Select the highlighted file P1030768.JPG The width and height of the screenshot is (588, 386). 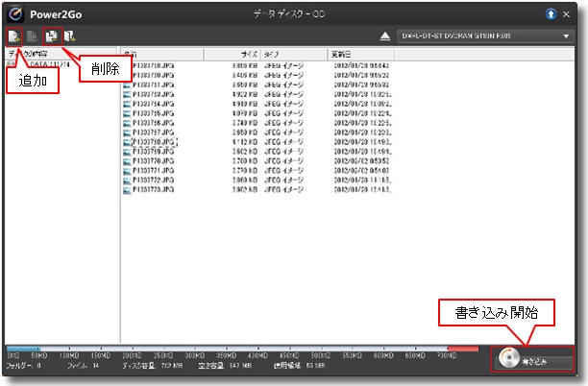pos(154,142)
